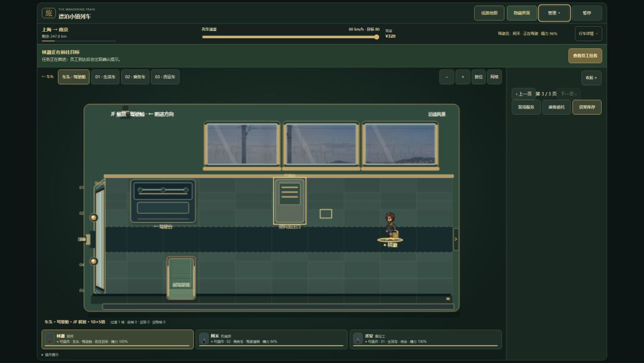
Task: Open the 乘客委托 tab in side panel
Action: point(556,107)
